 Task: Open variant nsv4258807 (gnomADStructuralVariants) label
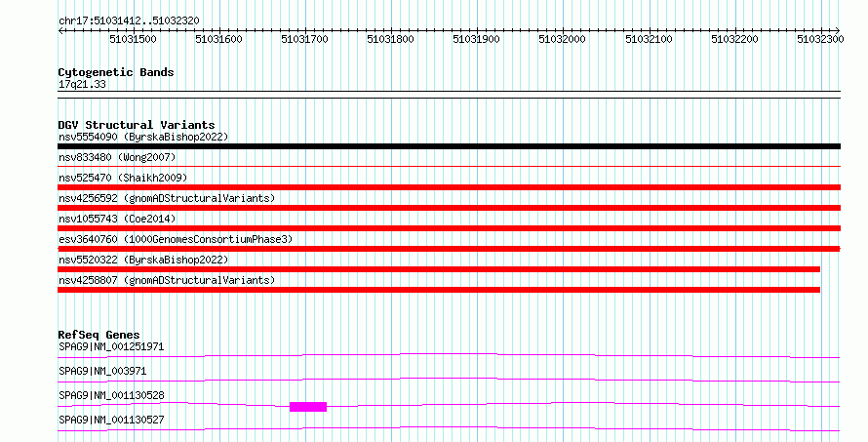pos(167,280)
